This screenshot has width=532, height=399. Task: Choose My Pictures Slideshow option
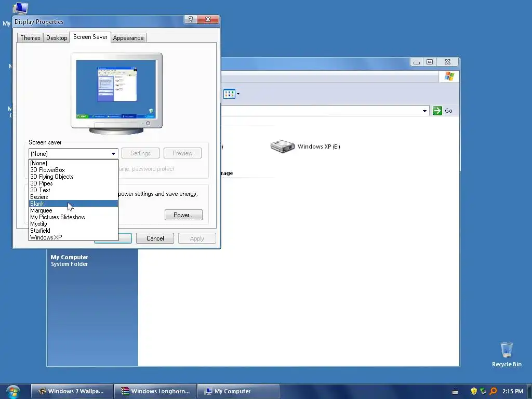(73, 217)
